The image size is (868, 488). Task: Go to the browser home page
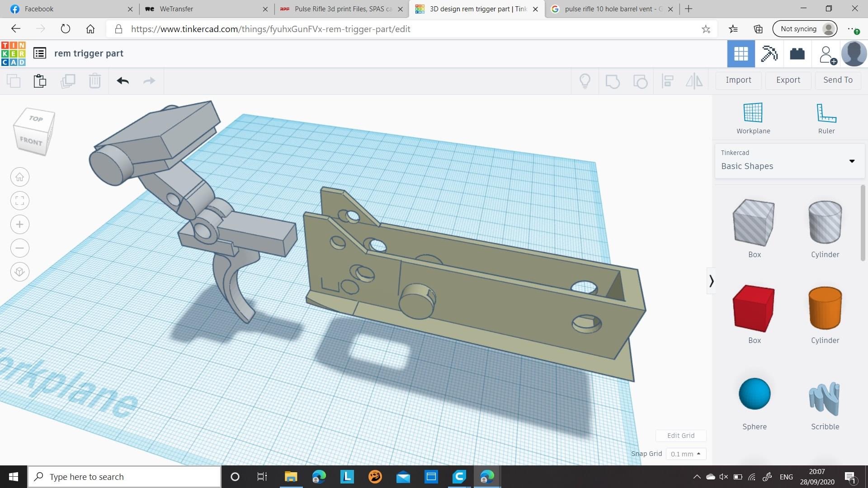pyautogui.click(x=90, y=29)
